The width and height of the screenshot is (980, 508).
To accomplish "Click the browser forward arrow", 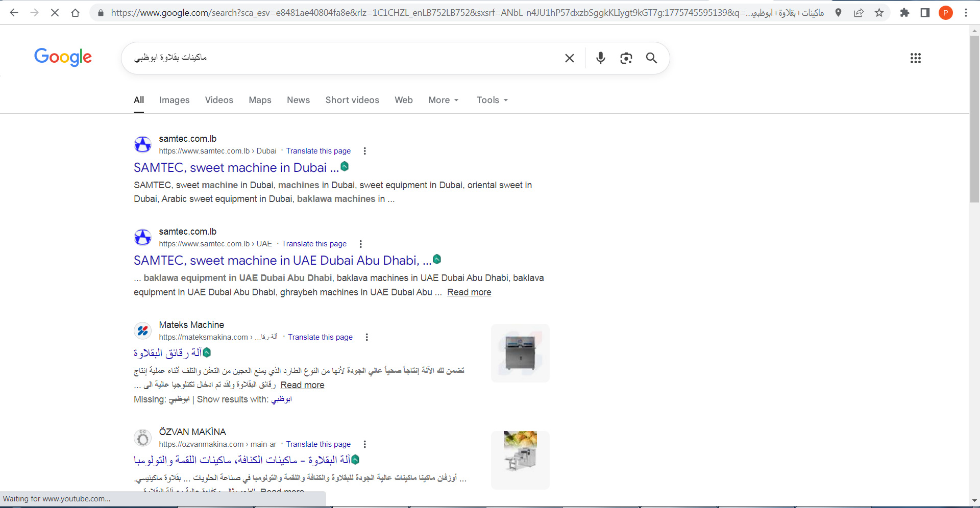I will click(x=34, y=13).
